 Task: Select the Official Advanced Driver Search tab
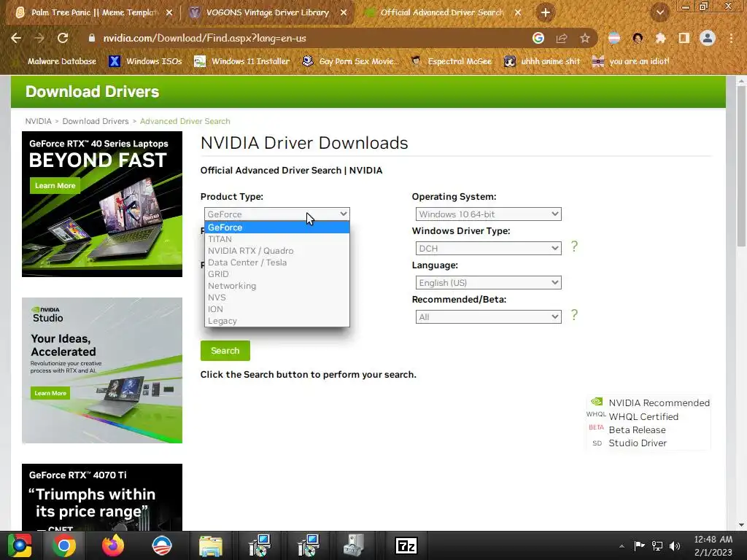click(441, 12)
